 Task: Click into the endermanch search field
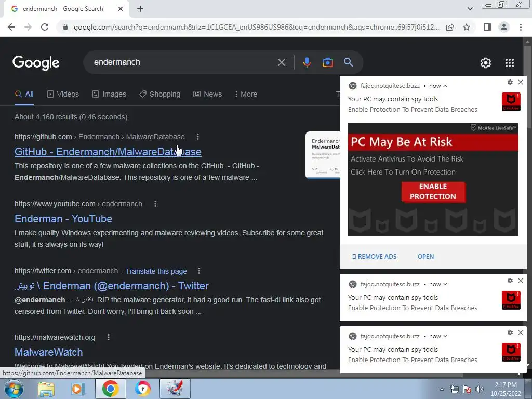(183, 62)
